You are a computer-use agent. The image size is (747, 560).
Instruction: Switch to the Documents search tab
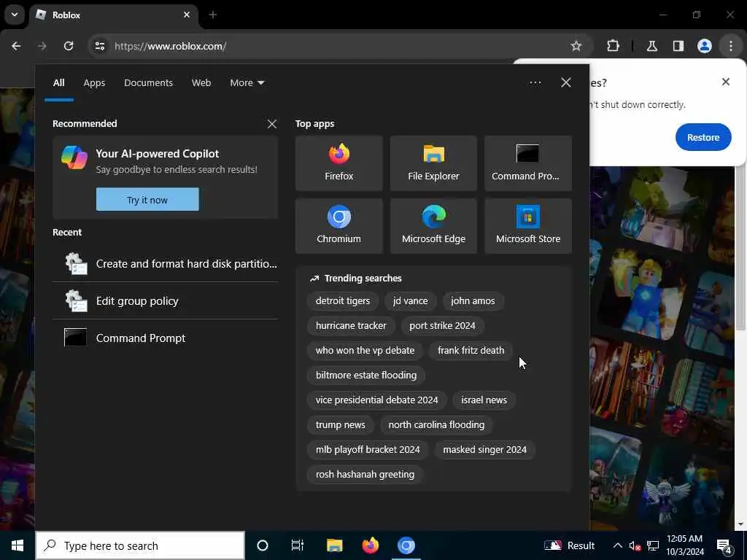point(148,83)
